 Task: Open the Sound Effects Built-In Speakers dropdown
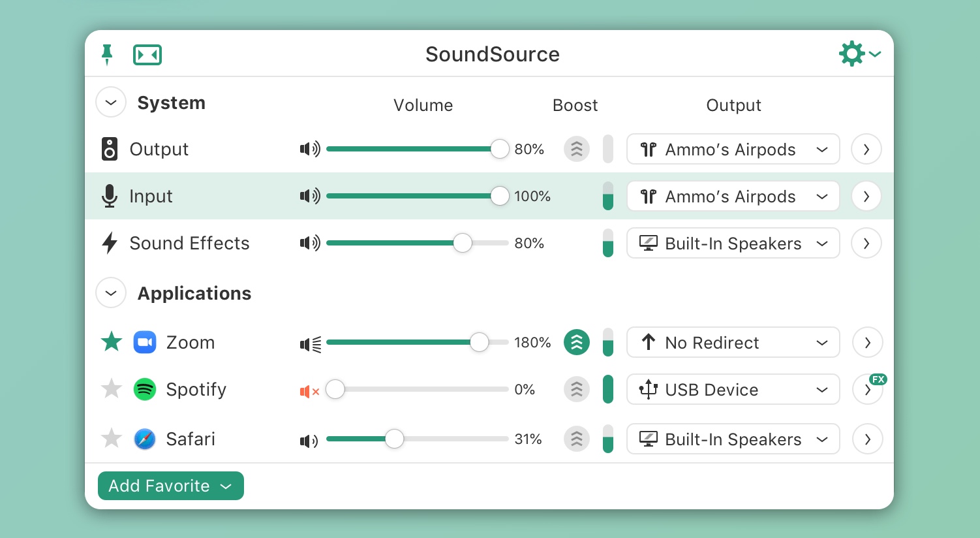click(x=733, y=243)
